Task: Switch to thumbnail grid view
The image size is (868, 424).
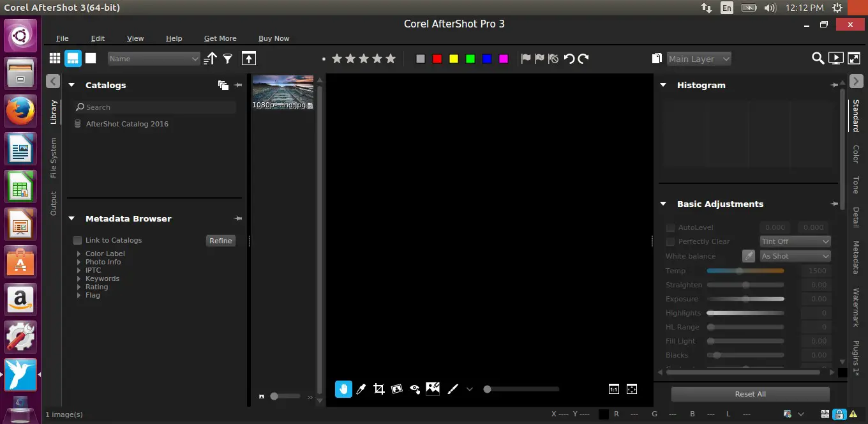Action: click(55, 59)
